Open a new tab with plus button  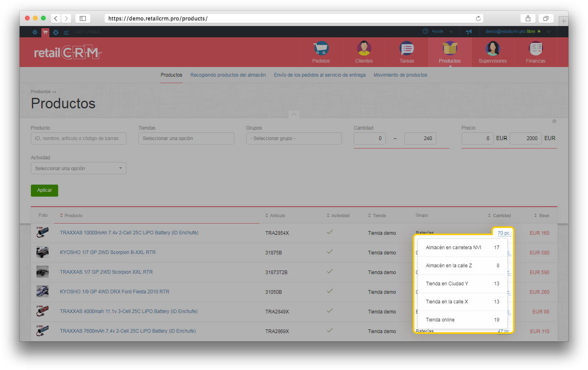pos(564,21)
